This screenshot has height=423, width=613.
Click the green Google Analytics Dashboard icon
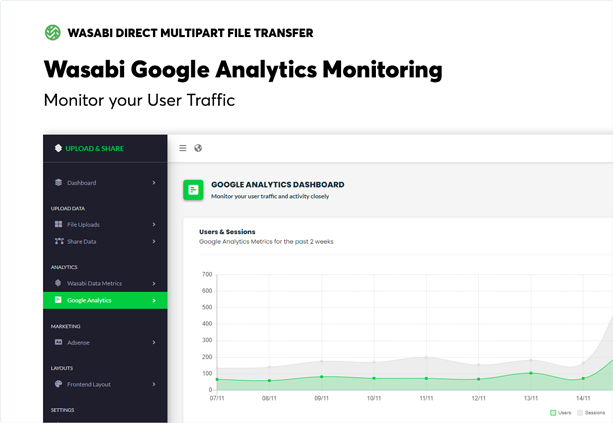click(x=193, y=190)
